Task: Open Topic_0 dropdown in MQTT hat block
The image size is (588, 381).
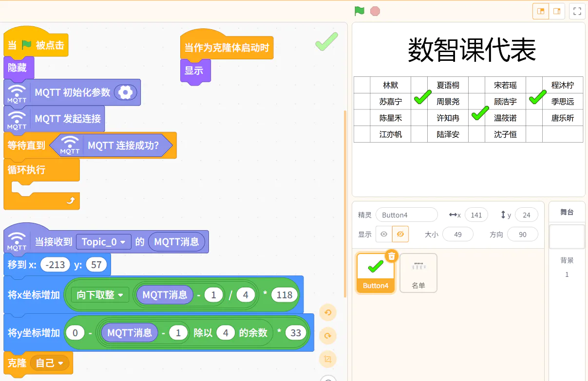Action: click(x=103, y=242)
